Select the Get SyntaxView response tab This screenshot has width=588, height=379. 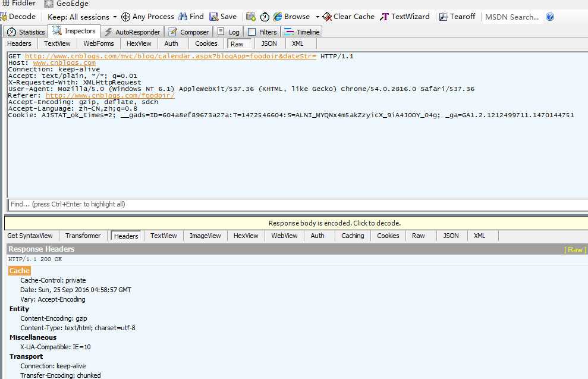[x=30, y=236]
